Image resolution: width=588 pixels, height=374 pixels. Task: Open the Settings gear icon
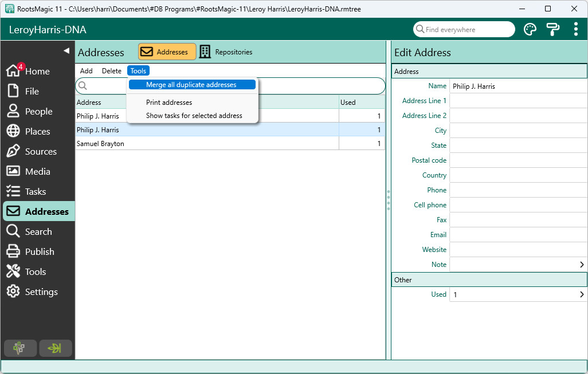13,291
